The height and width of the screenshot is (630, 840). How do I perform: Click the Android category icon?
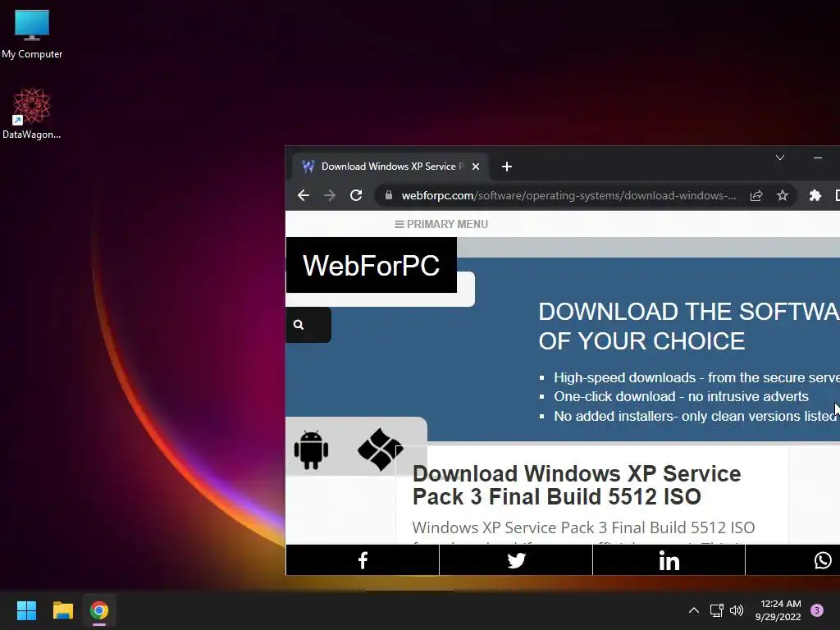pyautogui.click(x=311, y=450)
